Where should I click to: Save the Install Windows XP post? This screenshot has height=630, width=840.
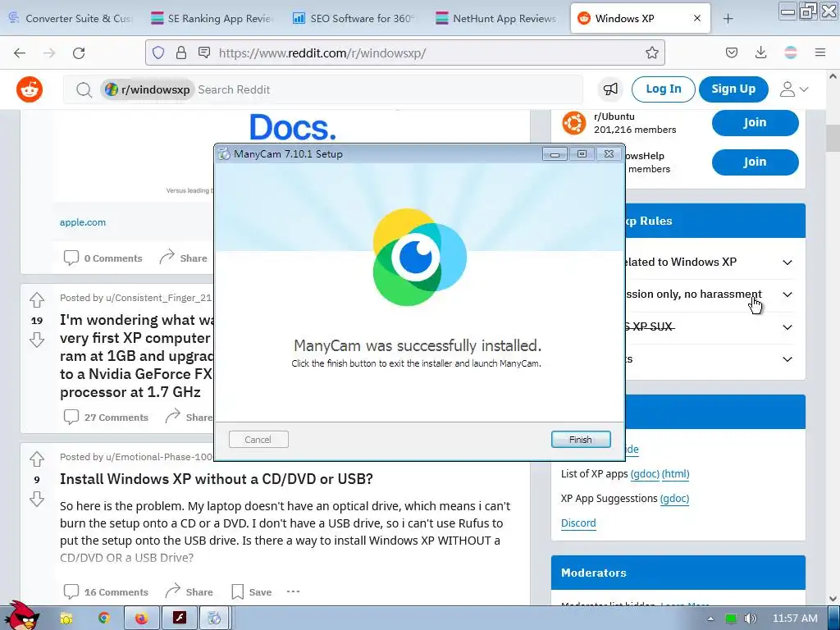pos(251,591)
